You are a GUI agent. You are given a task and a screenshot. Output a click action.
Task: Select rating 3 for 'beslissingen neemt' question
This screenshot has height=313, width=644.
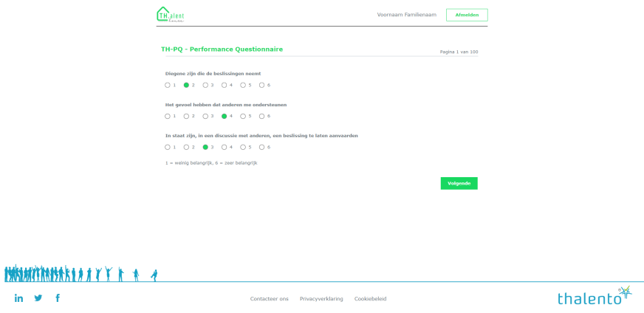[x=205, y=85]
